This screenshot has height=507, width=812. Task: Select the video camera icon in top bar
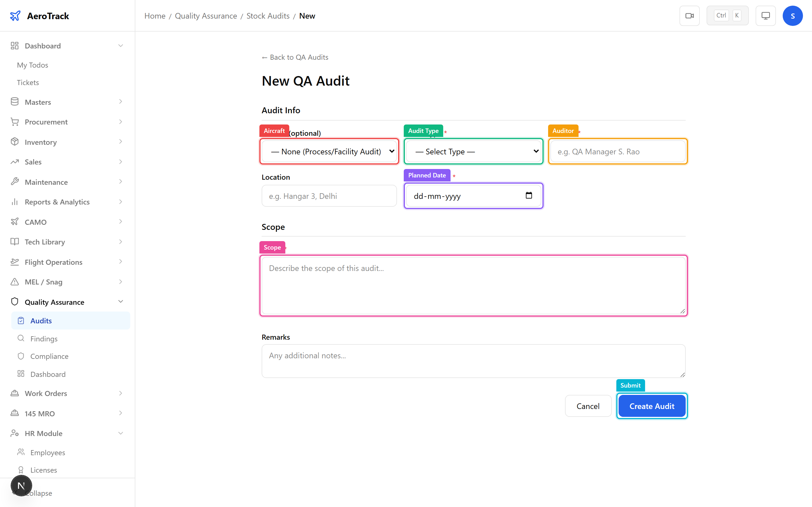tap(690, 15)
